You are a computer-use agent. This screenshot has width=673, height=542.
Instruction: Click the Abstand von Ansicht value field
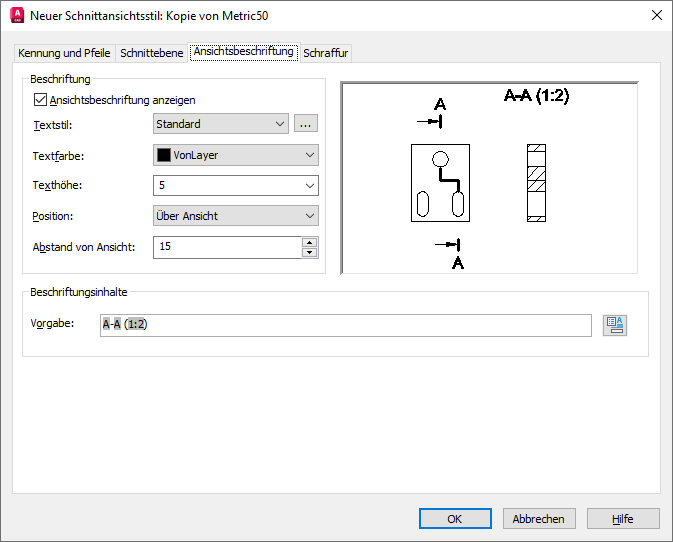[227, 247]
